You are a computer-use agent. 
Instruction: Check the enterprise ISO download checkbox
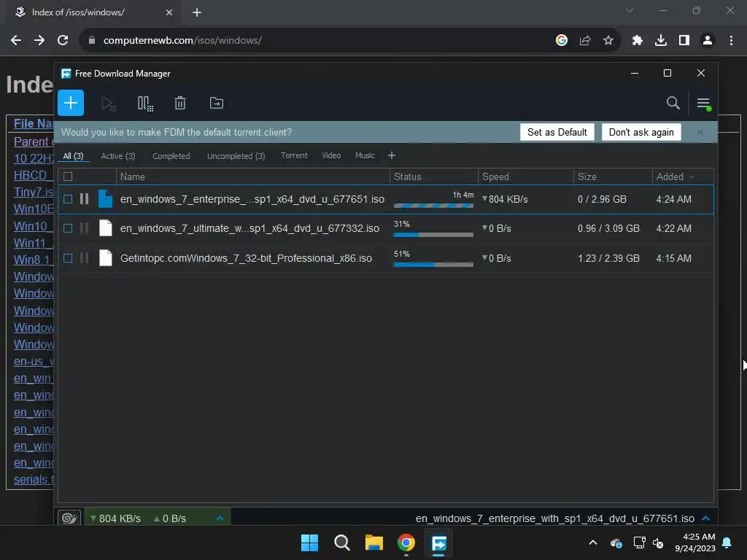coord(68,199)
